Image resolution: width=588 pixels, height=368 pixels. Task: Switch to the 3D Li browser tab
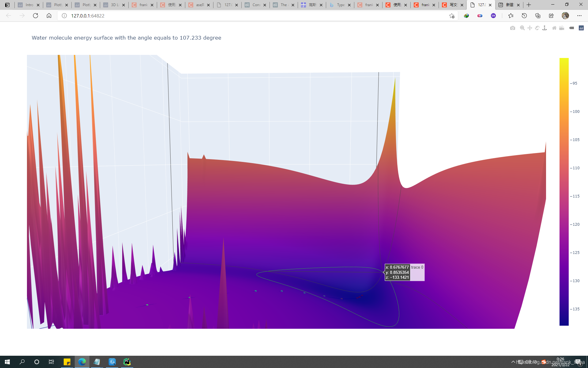(x=112, y=5)
